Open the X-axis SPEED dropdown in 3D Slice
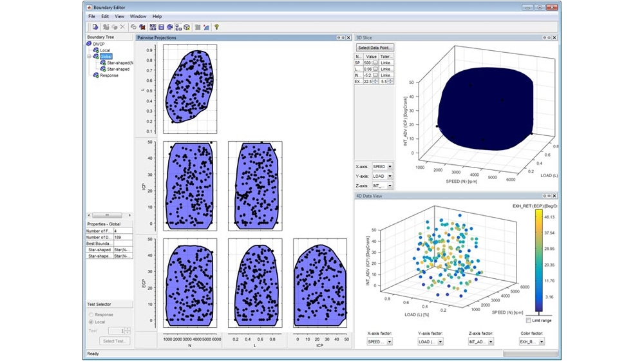 390,166
